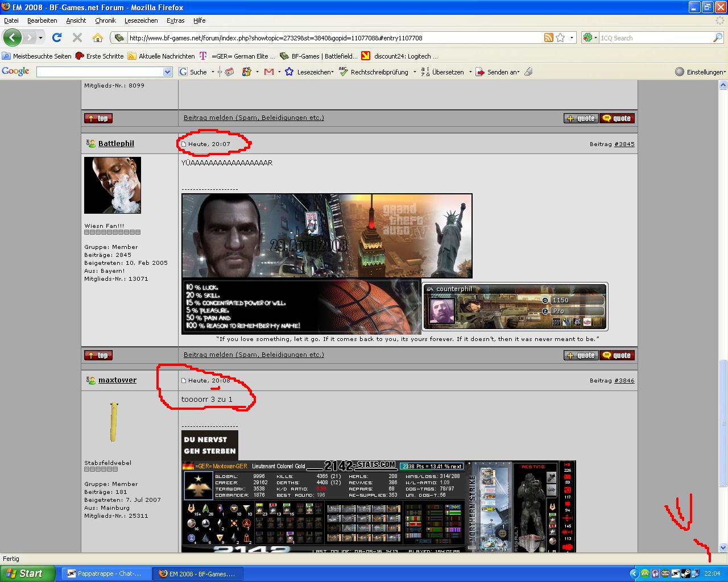Click the headphones tray icon

[x=655, y=573]
